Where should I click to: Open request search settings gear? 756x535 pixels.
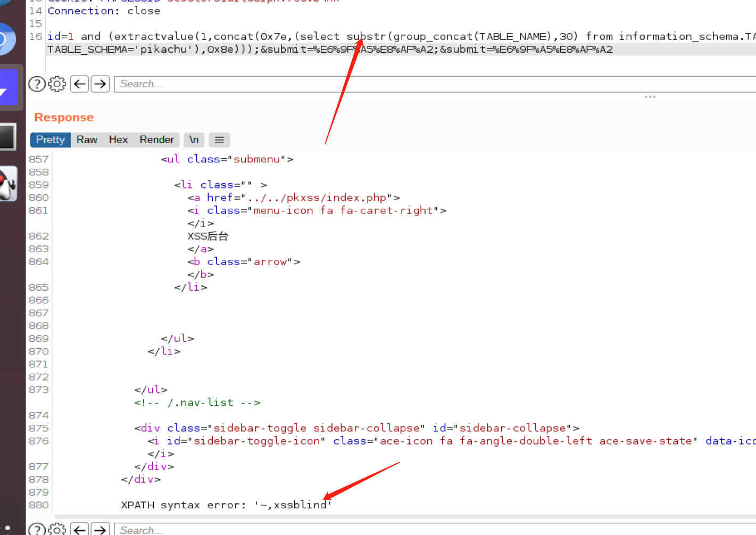pyautogui.click(x=57, y=84)
